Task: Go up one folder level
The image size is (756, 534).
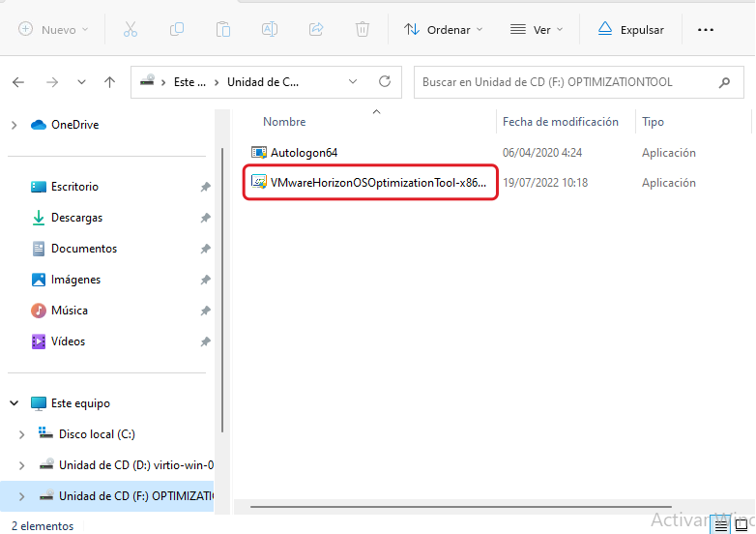Action: click(x=110, y=82)
